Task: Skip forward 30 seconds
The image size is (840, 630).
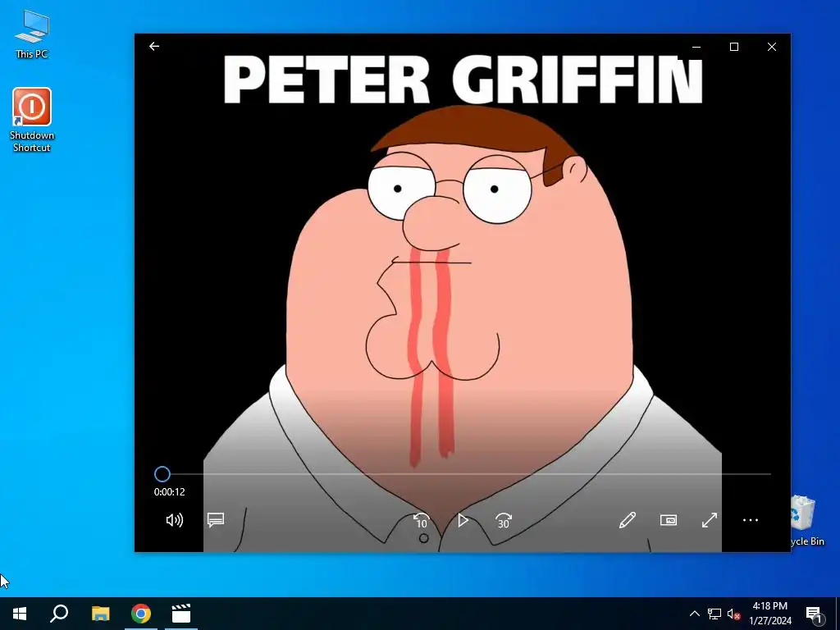Action: [x=504, y=520]
